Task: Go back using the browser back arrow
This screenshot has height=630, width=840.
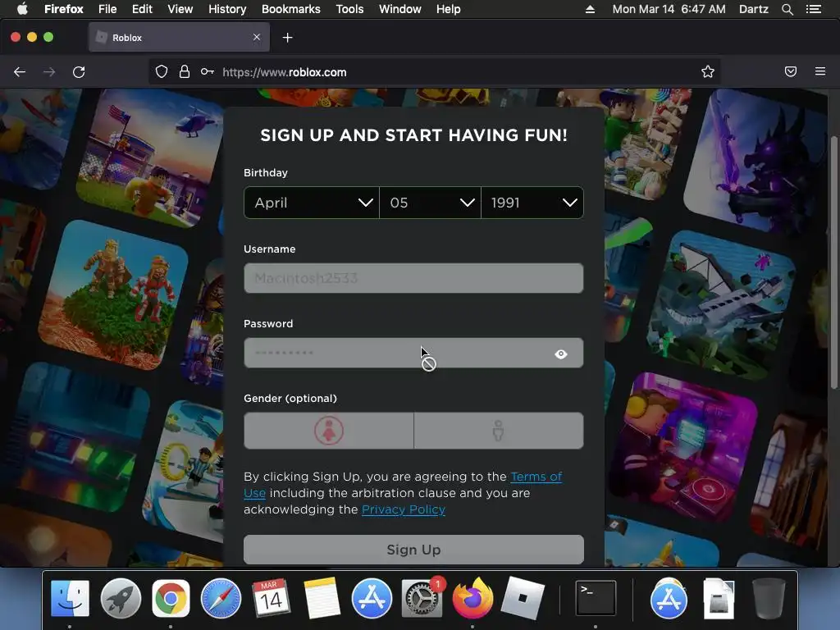Action: [20, 72]
